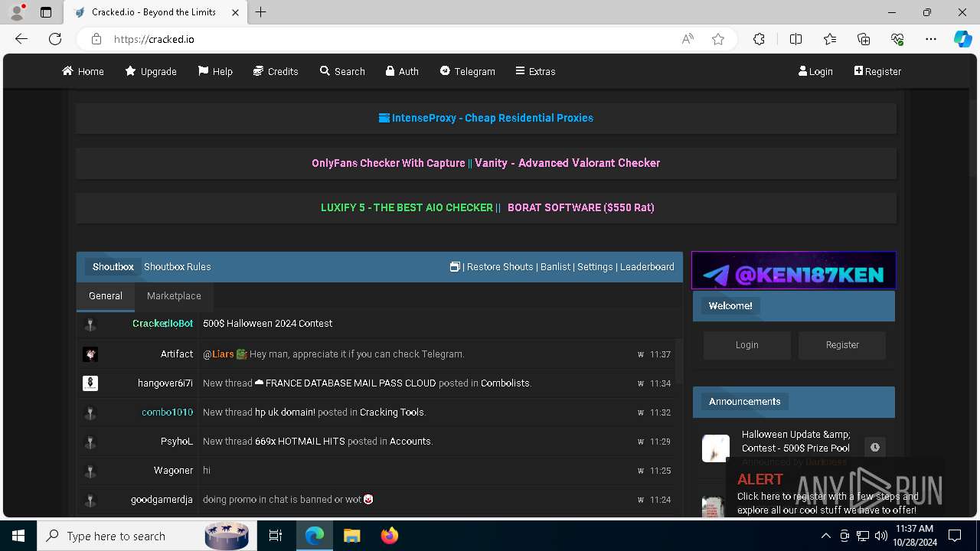This screenshot has width=980, height=551.
Task: Open Telegram link in navbar
Action: (x=467, y=71)
